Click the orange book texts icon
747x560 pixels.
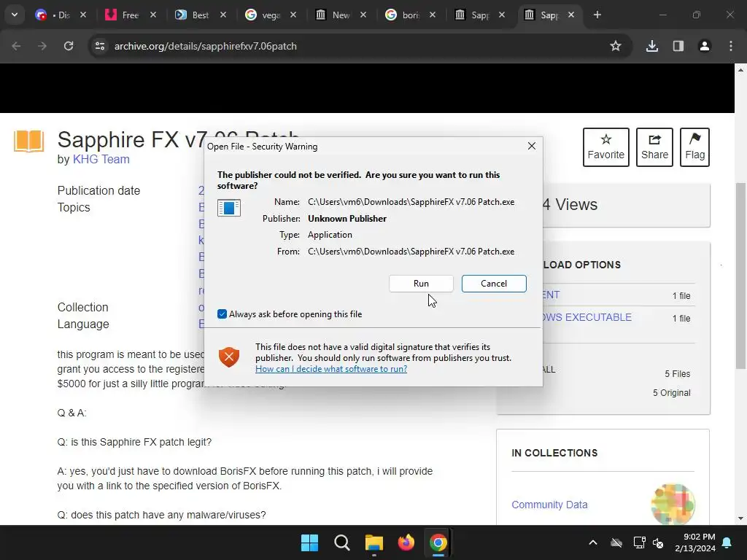28,141
